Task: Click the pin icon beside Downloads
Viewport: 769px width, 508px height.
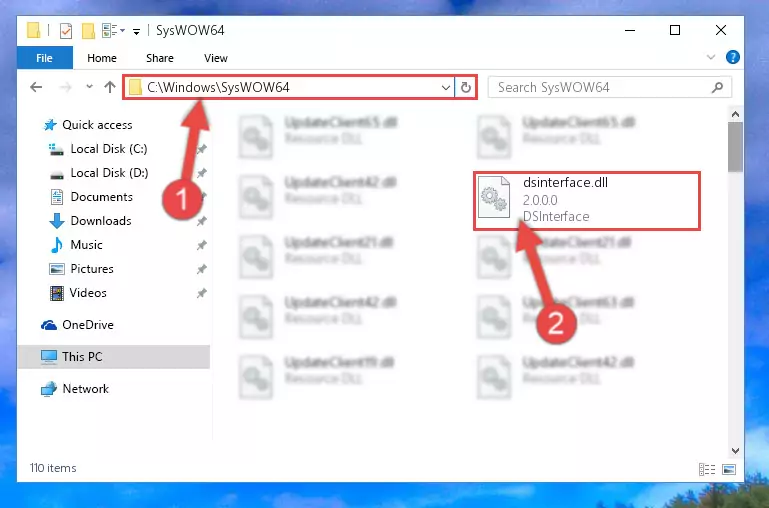Action: pyautogui.click(x=202, y=221)
